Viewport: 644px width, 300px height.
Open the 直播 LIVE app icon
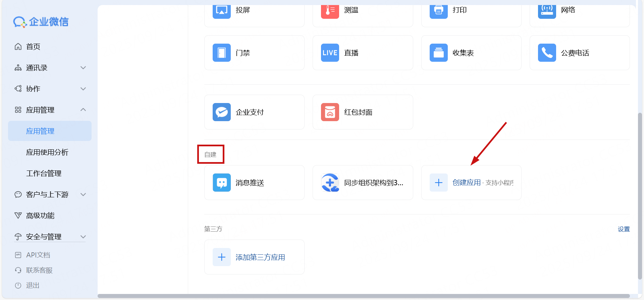click(330, 53)
